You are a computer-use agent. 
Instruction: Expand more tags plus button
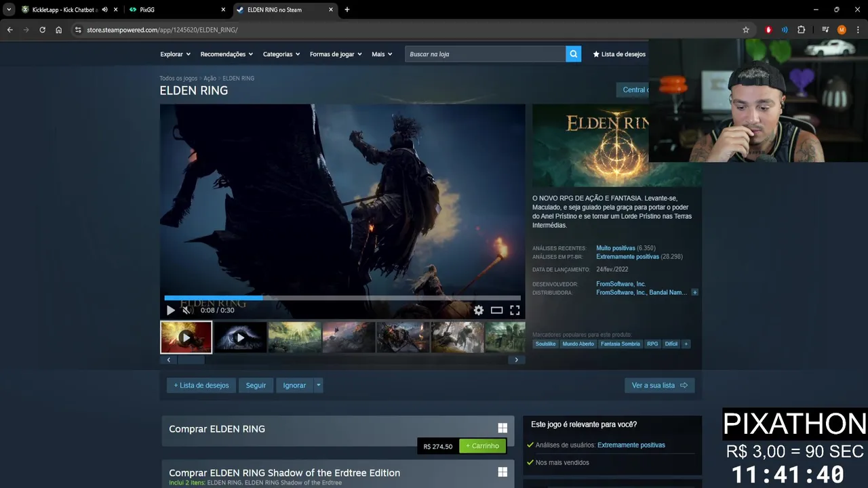(686, 344)
